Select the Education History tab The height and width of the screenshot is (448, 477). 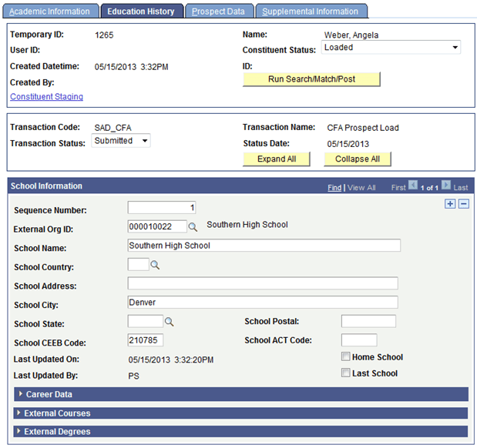click(142, 12)
